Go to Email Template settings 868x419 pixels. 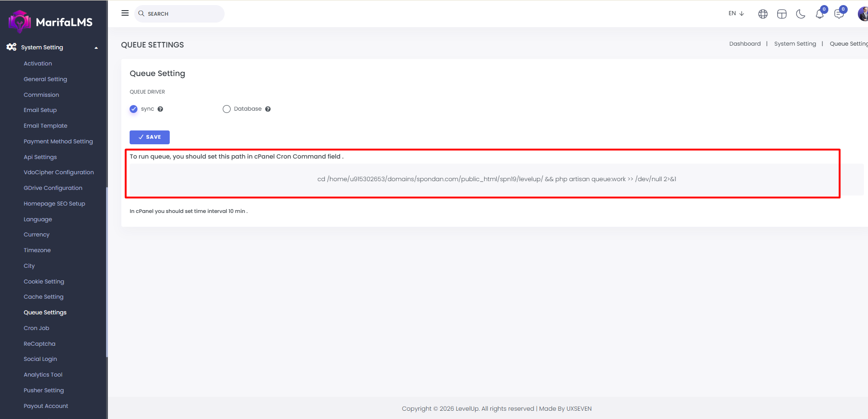tap(45, 126)
